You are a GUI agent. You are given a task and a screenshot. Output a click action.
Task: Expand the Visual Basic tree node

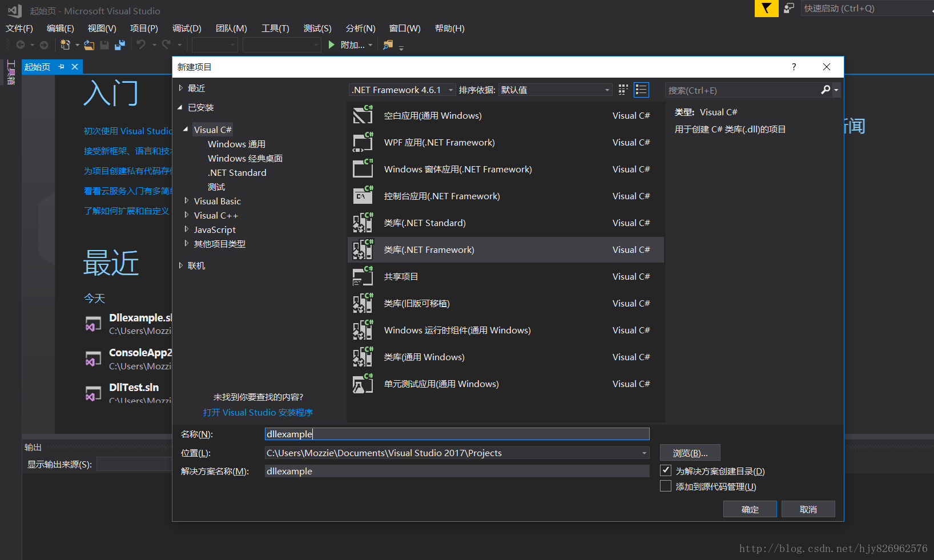(x=186, y=201)
